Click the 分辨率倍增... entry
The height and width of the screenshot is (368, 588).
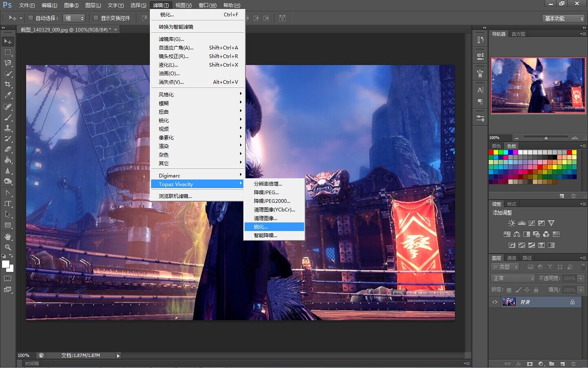pyautogui.click(x=274, y=184)
